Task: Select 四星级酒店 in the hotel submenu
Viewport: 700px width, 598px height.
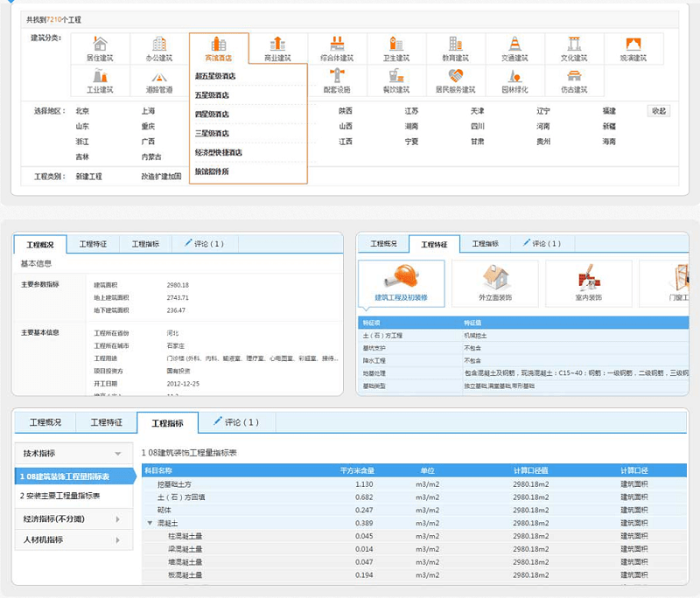Action: click(212, 115)
